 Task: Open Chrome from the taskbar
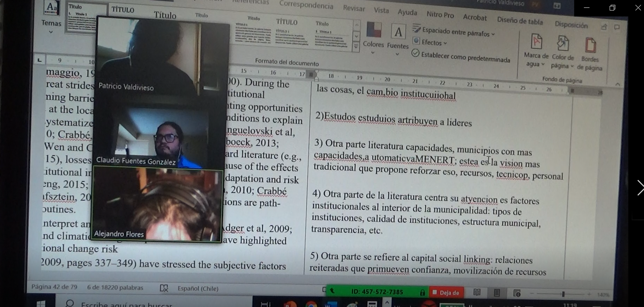pos(311,304)
